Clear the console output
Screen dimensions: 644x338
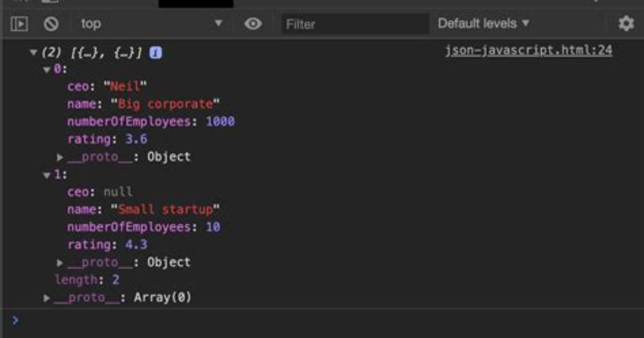[x=51, y=24]
